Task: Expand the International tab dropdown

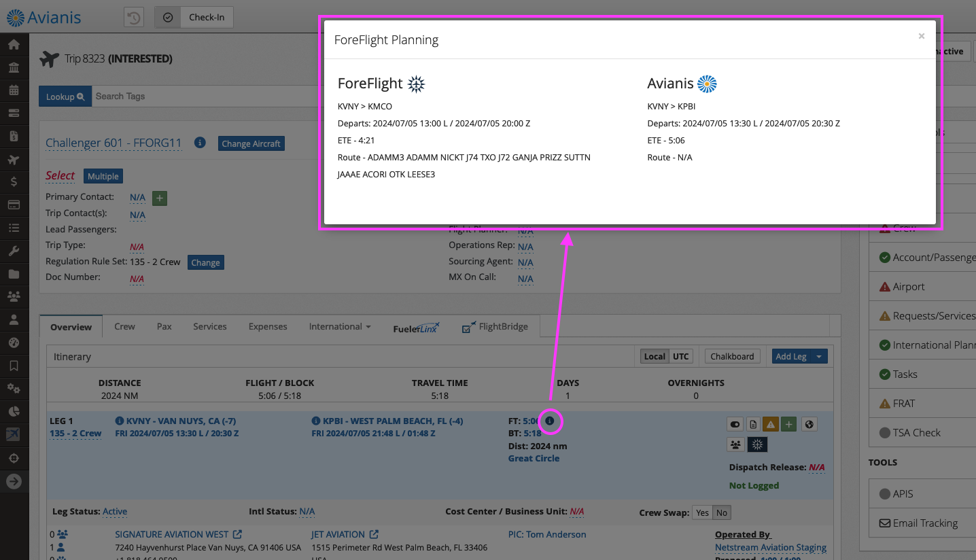Action: 340,326
